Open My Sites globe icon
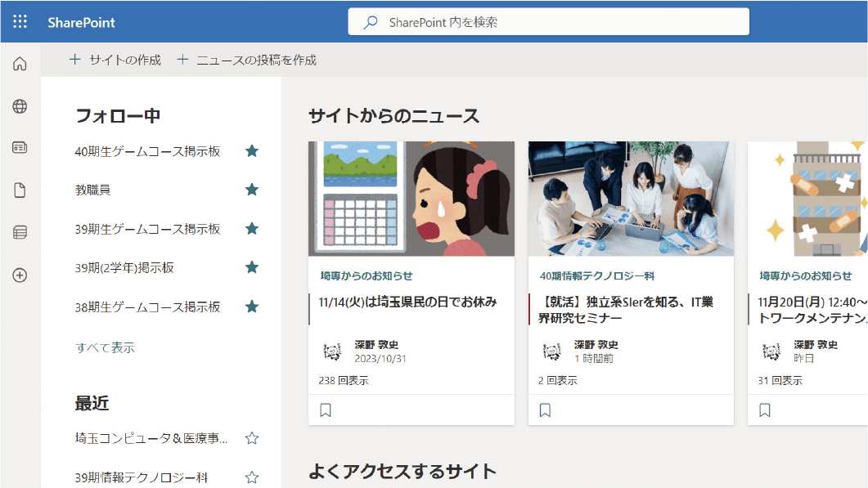 (20, 106)
